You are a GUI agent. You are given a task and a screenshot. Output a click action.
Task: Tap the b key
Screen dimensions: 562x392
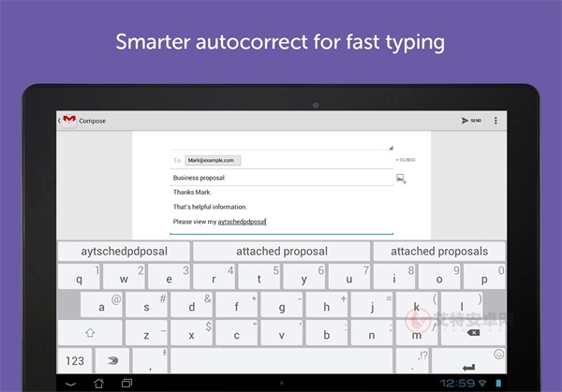click(x=327, y=333)
